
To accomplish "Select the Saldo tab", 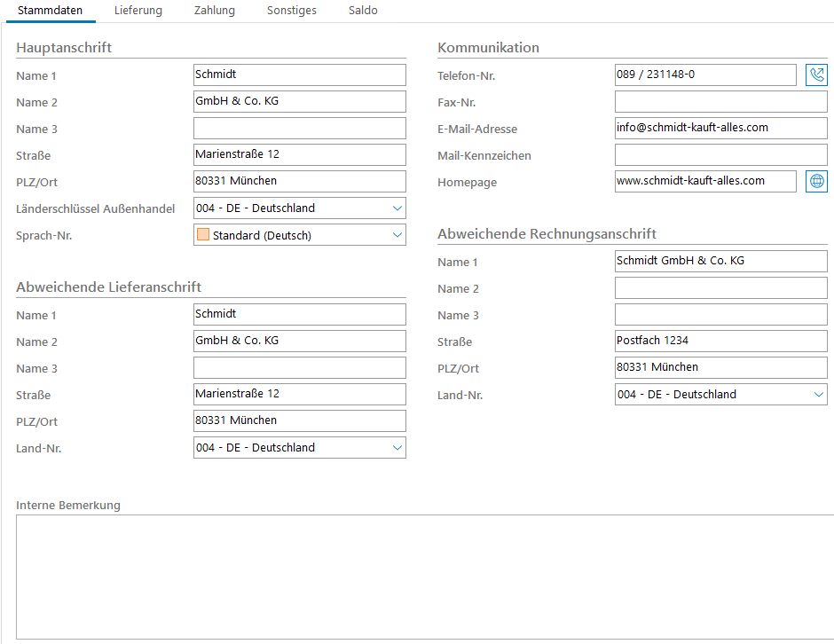I will click(x=363, y=11).
